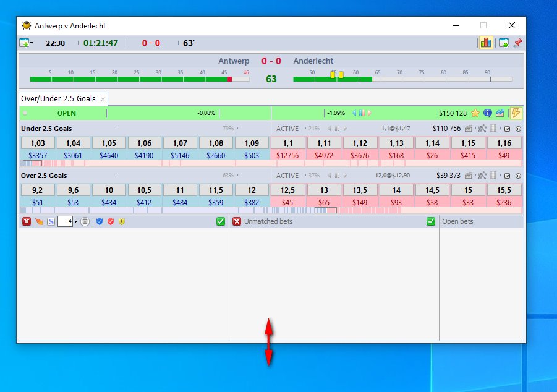The image size is (557, 392).
Task: Click Under 2.5 Goals lay price 1,1
Action: tap(287, 143)
